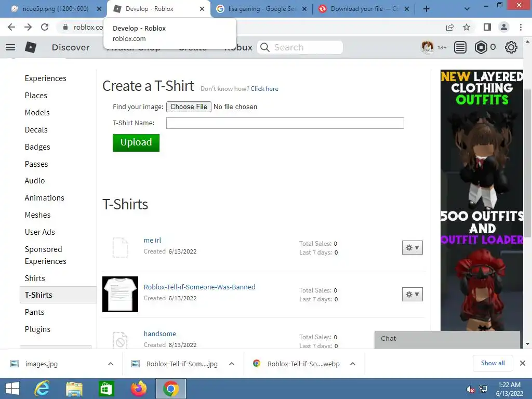
Task: Open File Explorer from taskbar
Action: tap(74, 389)
